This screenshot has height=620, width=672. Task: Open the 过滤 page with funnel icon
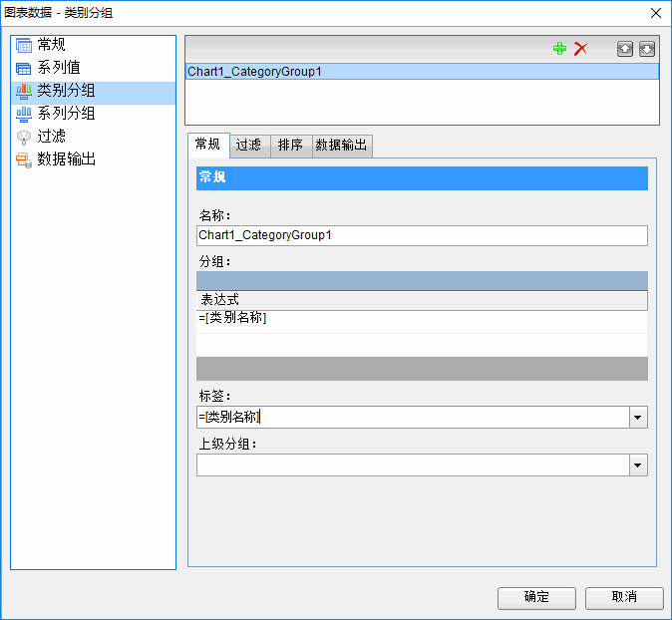coord(52,137)
